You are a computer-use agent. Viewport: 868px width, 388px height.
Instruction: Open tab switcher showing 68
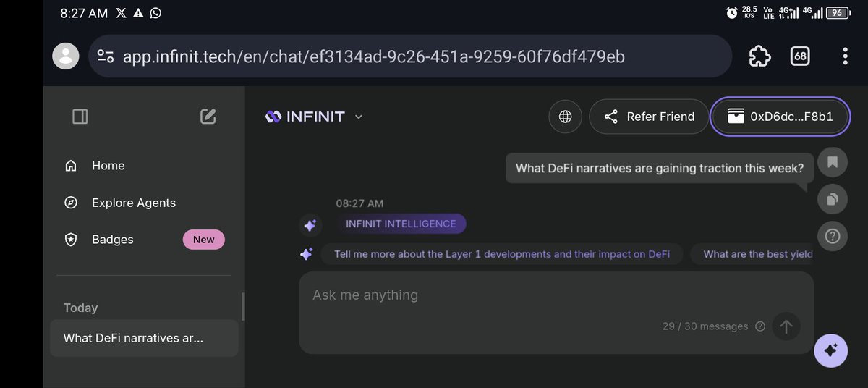pos(800,56)
